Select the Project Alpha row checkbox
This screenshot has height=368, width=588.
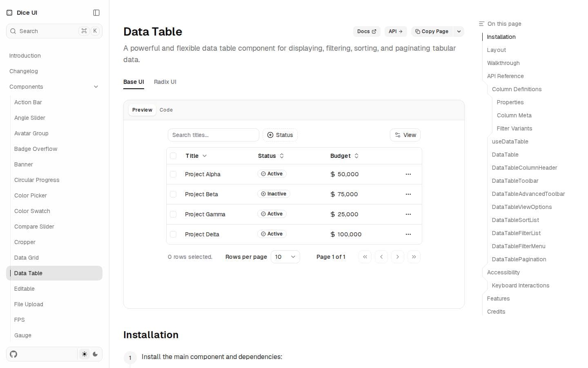173,174
